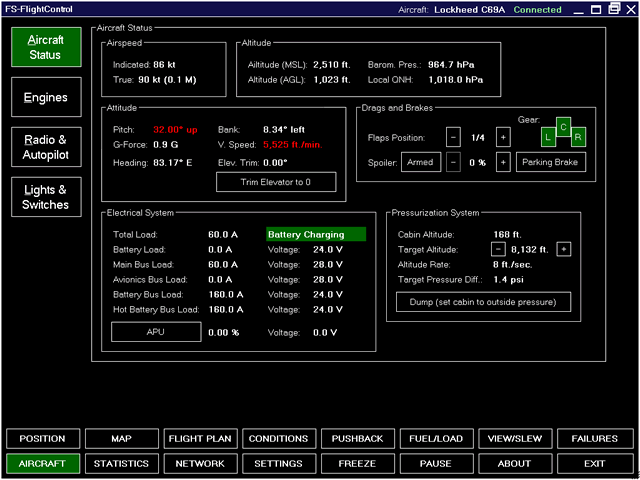Decrease flaps position with minus button
Image resolution: width=640 pixels, height=480 pixels.
(x=453, y=137)
